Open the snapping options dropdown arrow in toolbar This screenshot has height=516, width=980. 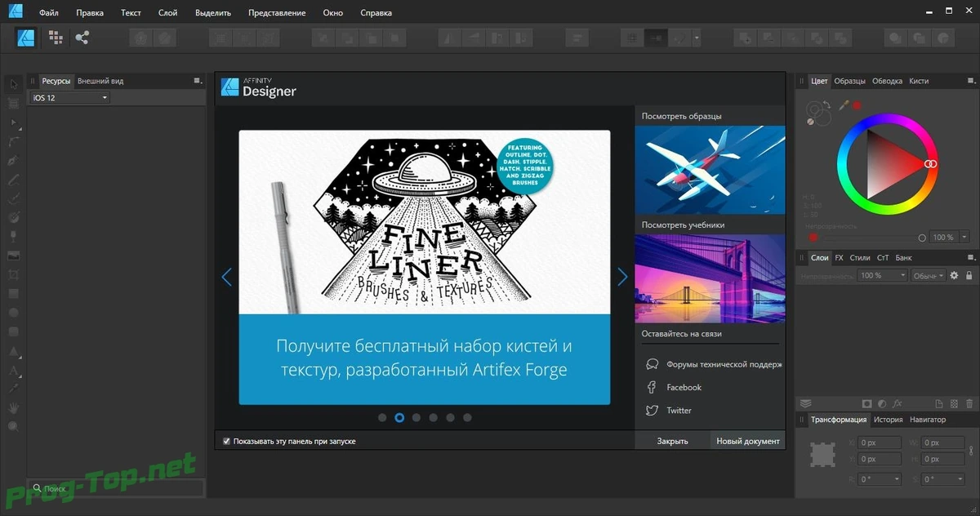point(697,38)
